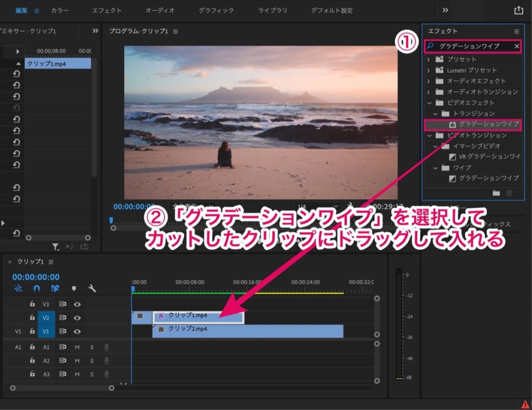Hide track V3 with its eye icon
Image resolution: width=532 pixels, height=410 pixels.
[77, 304]
